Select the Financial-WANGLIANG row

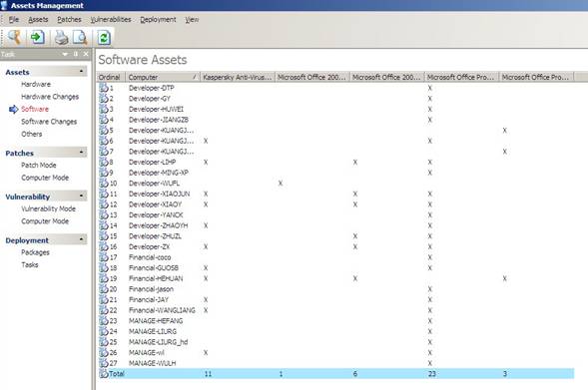click(335, 310)
